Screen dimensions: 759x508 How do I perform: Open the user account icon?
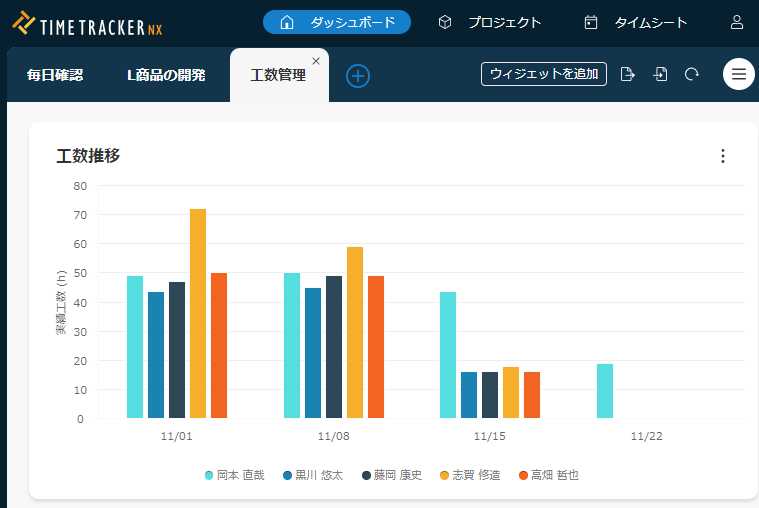[737, 22]
